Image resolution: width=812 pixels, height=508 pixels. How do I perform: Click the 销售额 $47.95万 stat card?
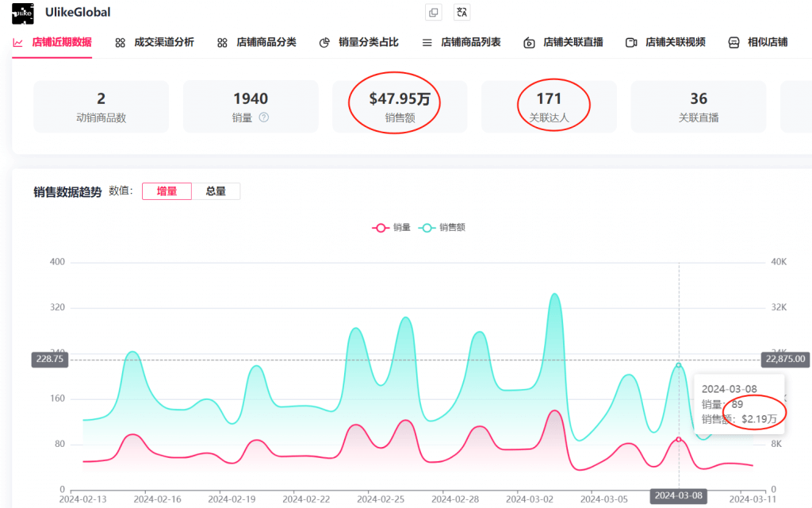tap(400, 106)
